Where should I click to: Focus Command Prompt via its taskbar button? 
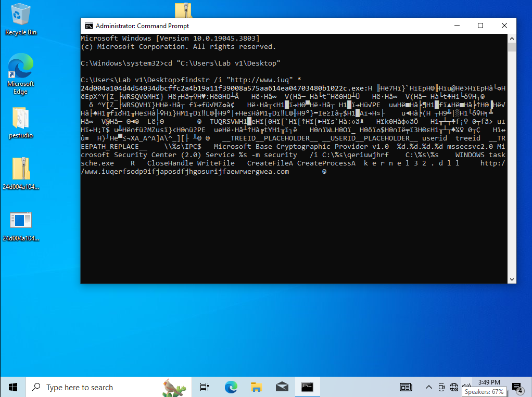(x=308, y=387)
